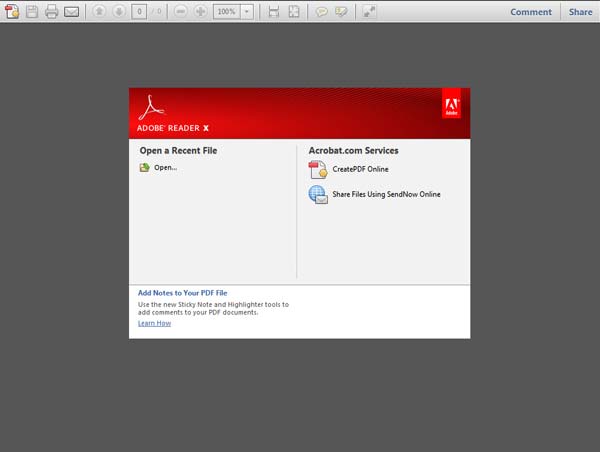Image resolution: width=600 pixels, height=452 pixels.
Task: Click the Print icon in toolbar
Action: pos(52,11)
